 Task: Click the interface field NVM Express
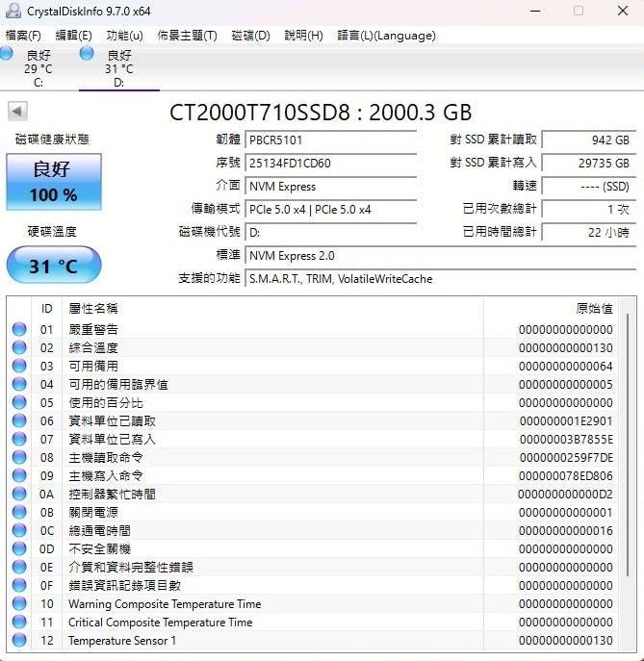point(331,187)
